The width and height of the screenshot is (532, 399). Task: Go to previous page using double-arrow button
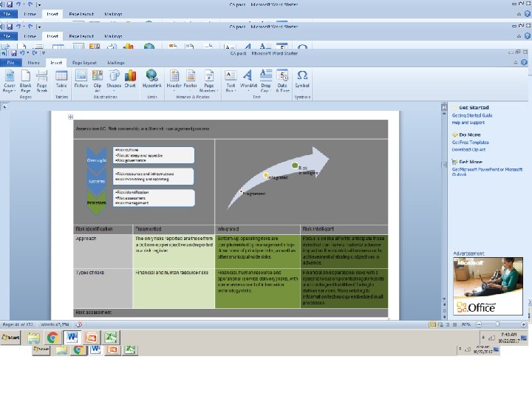tap(444, 304)
